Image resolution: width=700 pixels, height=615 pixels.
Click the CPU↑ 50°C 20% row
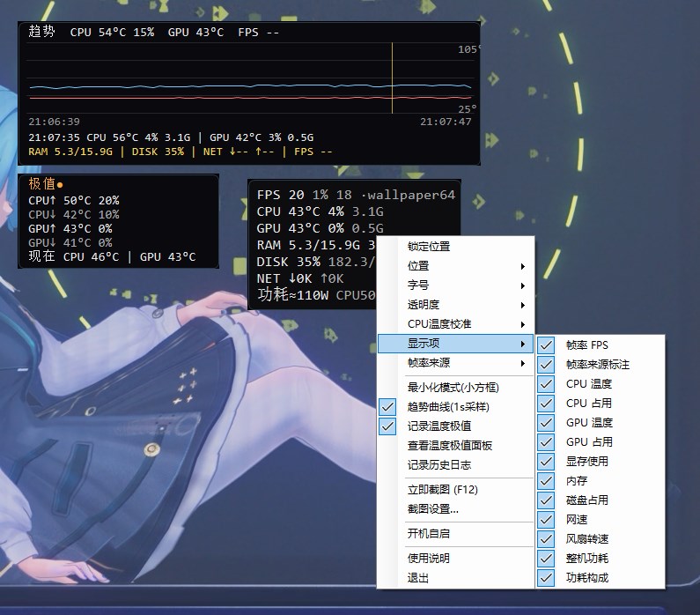tap(74, 201)
